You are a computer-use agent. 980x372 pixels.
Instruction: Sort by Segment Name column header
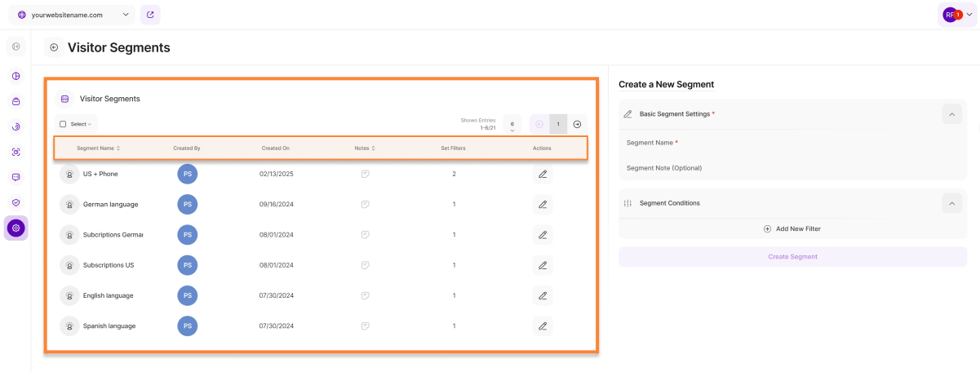(x=98, y=148)
